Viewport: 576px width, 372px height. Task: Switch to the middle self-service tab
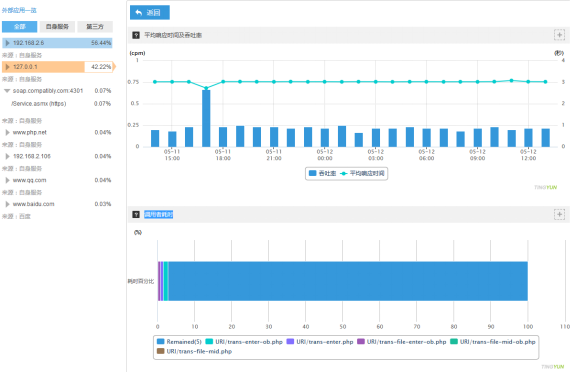pyautogui.click(x=57, y=26)
